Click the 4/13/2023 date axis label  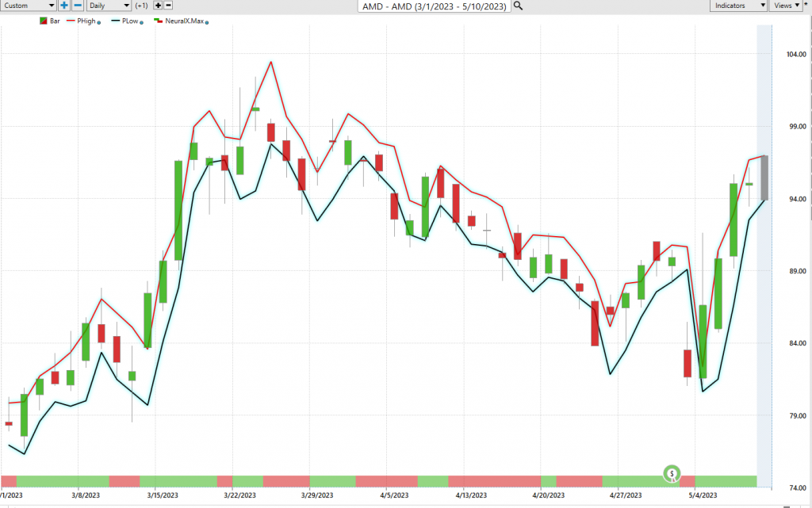coord(471,495)
